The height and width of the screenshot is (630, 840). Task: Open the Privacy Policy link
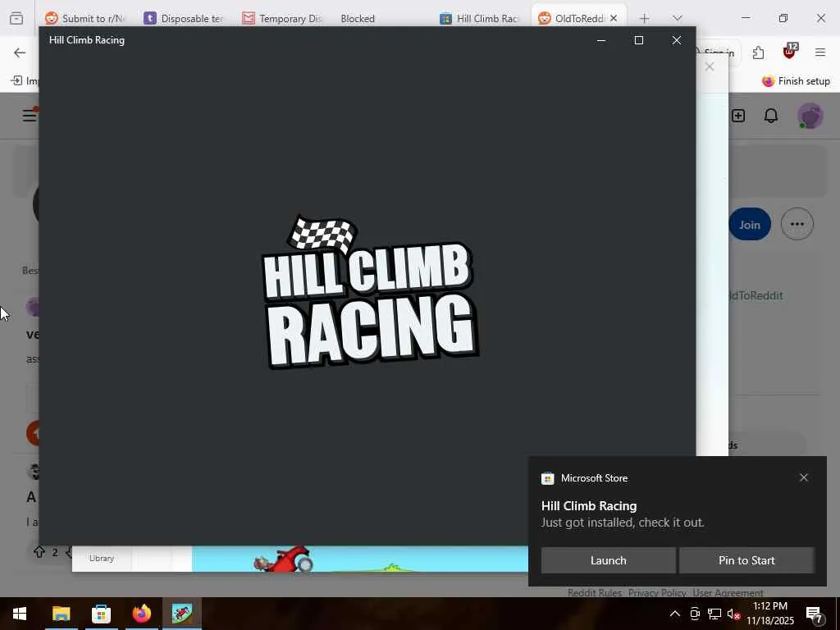coord(657,592)
